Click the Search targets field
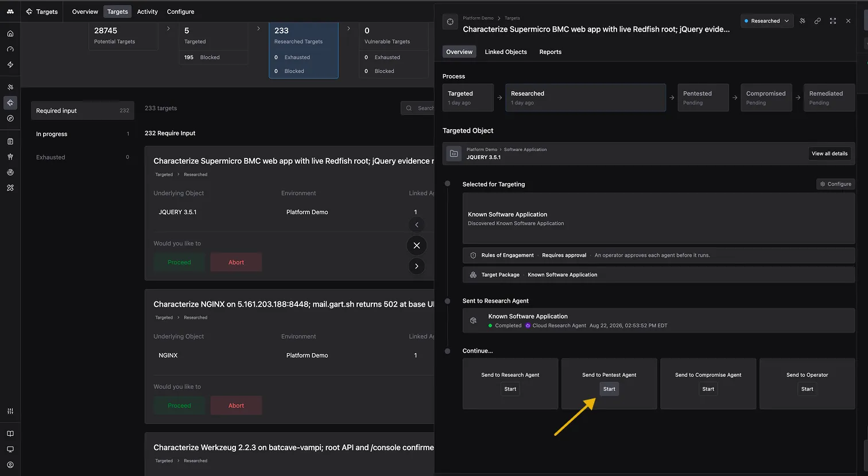 point(418,108)
